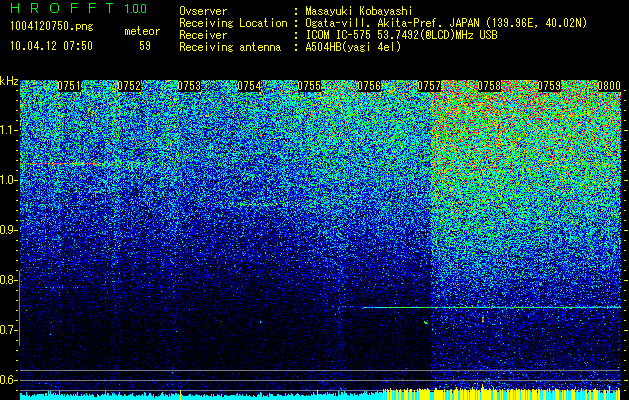Click the 0.9 frequency axis label

[x=8, y=230]
